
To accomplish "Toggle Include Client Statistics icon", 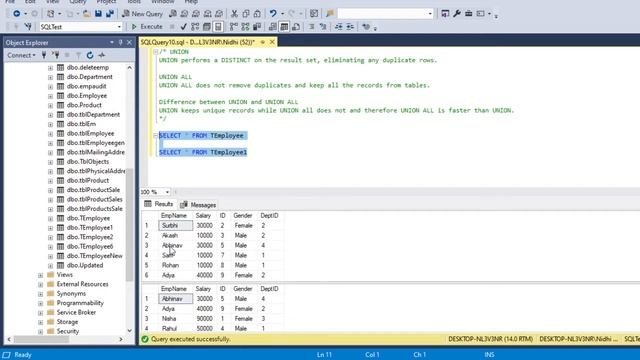I will 257,27.
